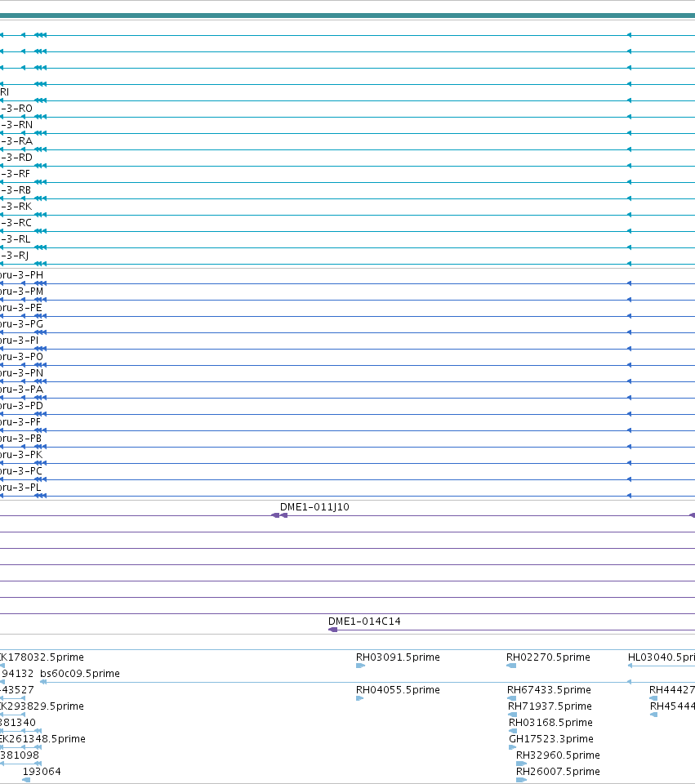Click the RH02270.5prime label
Image resolution: width=695 pixels, height=784 pixels.
coord(549,657)
